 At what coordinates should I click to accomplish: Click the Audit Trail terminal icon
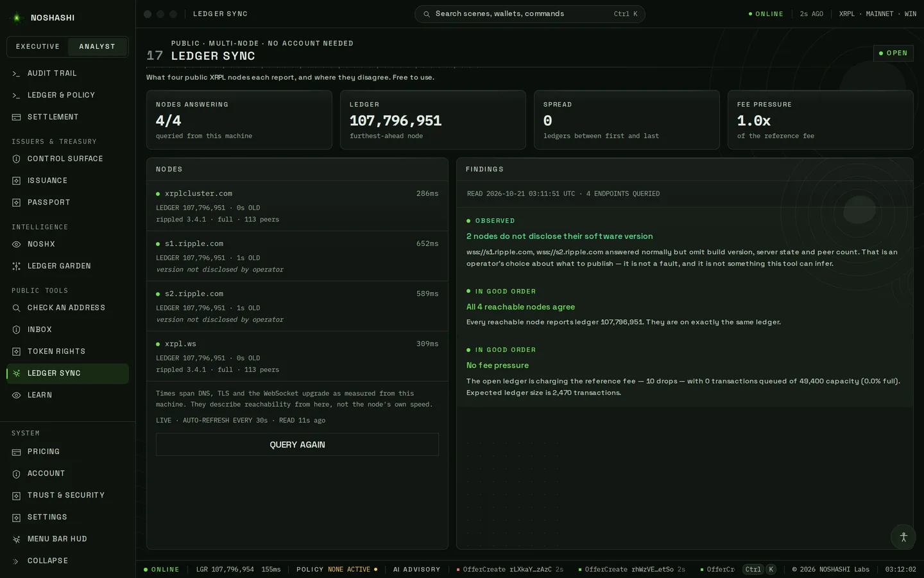click(17, 74)
